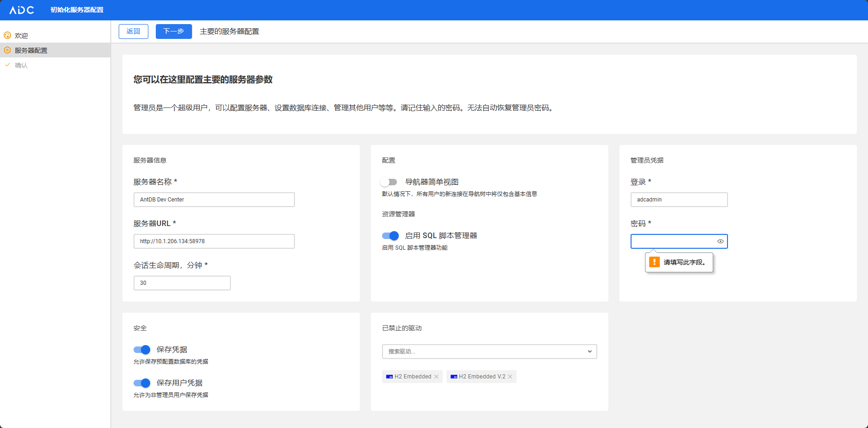Viewport: 868px width, 428px height.
Task: Click the 返回 button
Action: tap(134, 31)
